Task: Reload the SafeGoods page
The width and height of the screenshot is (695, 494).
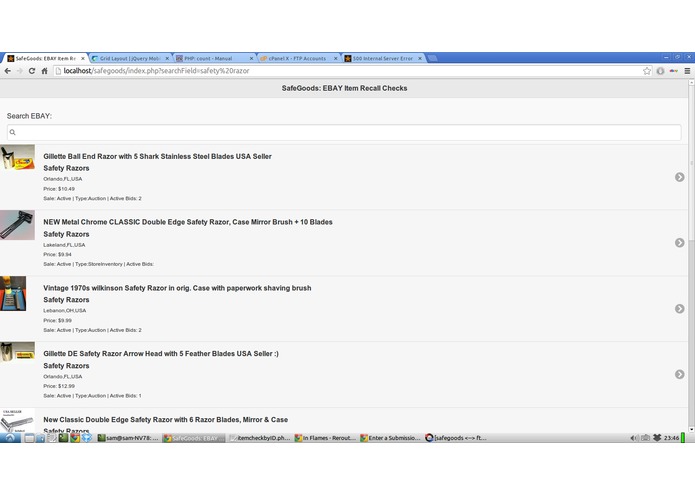Action: tap(32, 71)
